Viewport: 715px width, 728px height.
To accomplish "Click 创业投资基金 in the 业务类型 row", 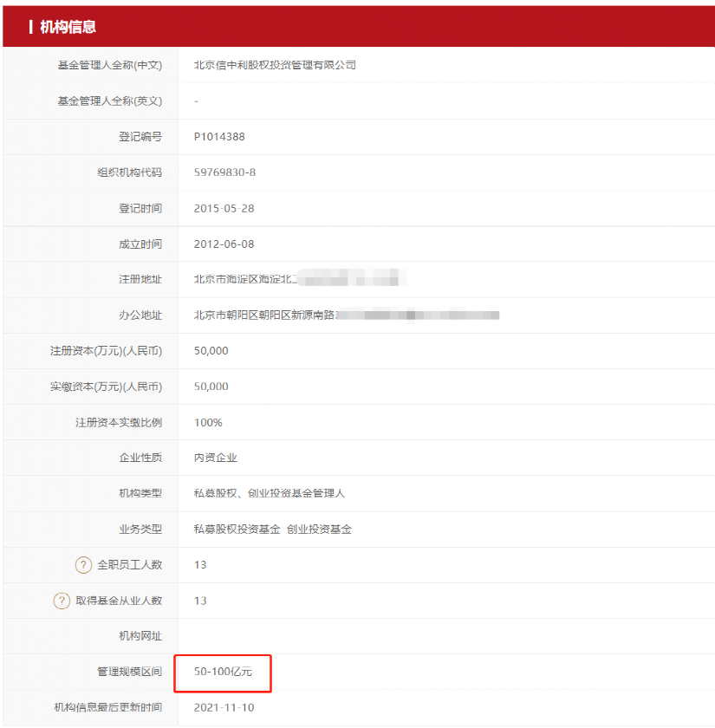I will tap(319, 529).
